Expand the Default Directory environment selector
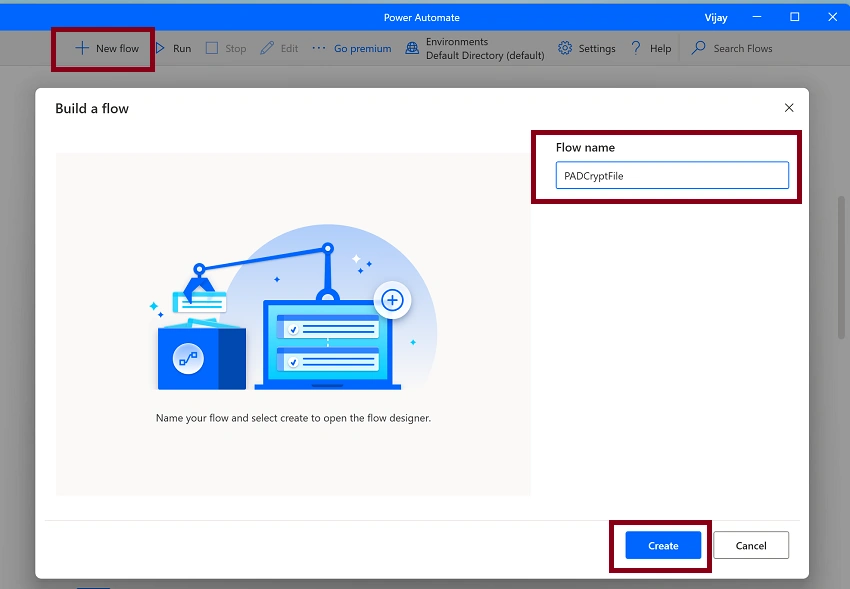Screen dimensions: 850x589 pos(485,55)
